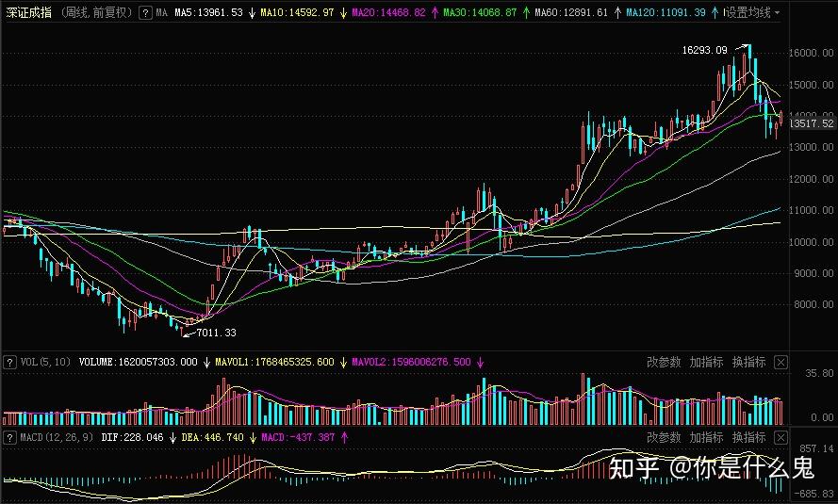Click the DEA:446.740 readout

tap(212, 437)
